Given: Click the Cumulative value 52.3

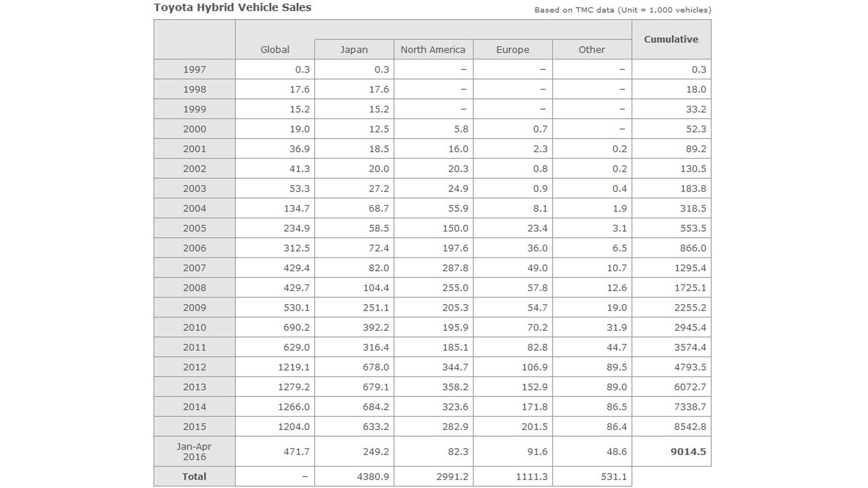Looking at the screenshot, I should [696, 129].
